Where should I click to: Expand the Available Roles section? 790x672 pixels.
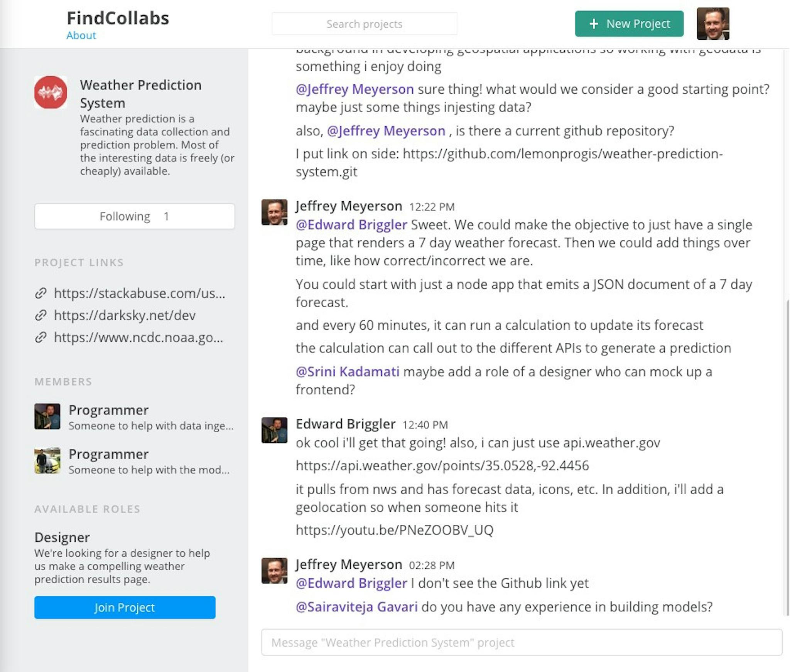87,508
